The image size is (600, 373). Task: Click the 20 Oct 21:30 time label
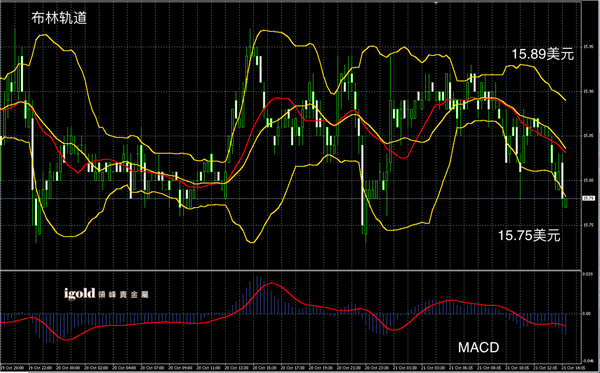(350, 368)
